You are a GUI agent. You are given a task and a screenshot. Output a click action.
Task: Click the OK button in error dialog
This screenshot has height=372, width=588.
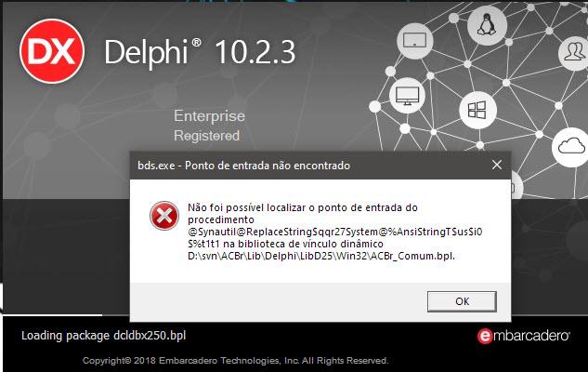[462, 301]
